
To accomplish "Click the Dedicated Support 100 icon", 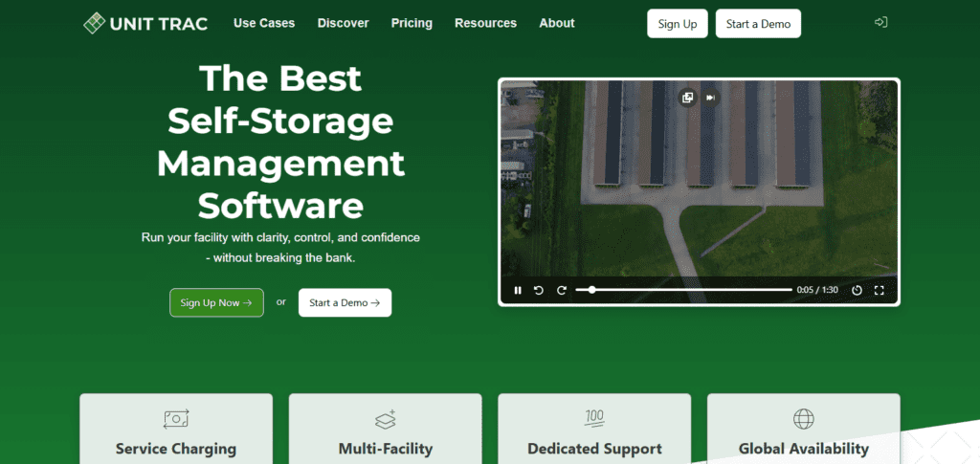I will coord(594,418).
